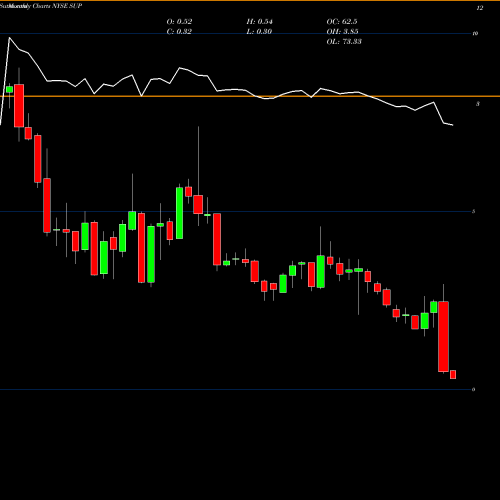Click the 'O: 0.52' open value
500x500 pixels.
tap(179, 22)
